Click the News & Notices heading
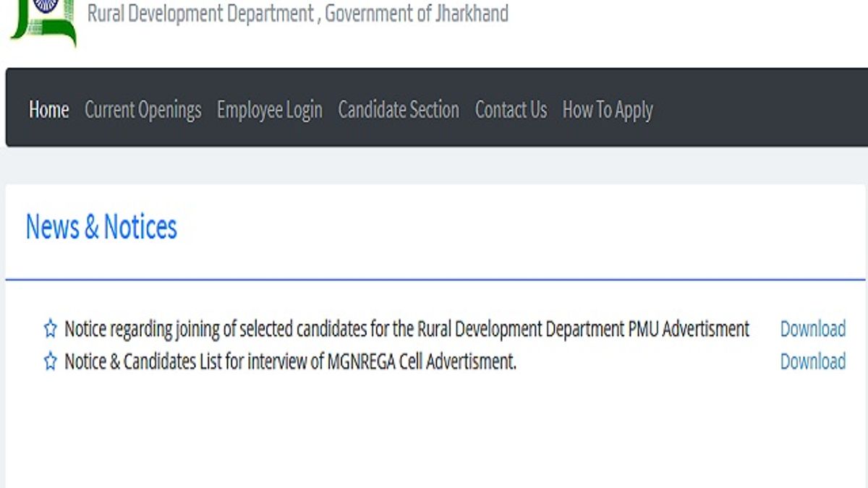 point(101,227)
